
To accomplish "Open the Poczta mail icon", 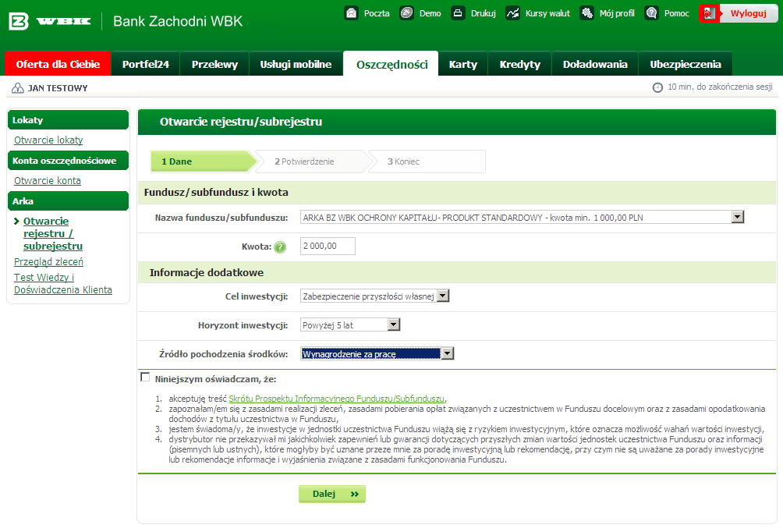I will tap(352, 13).
